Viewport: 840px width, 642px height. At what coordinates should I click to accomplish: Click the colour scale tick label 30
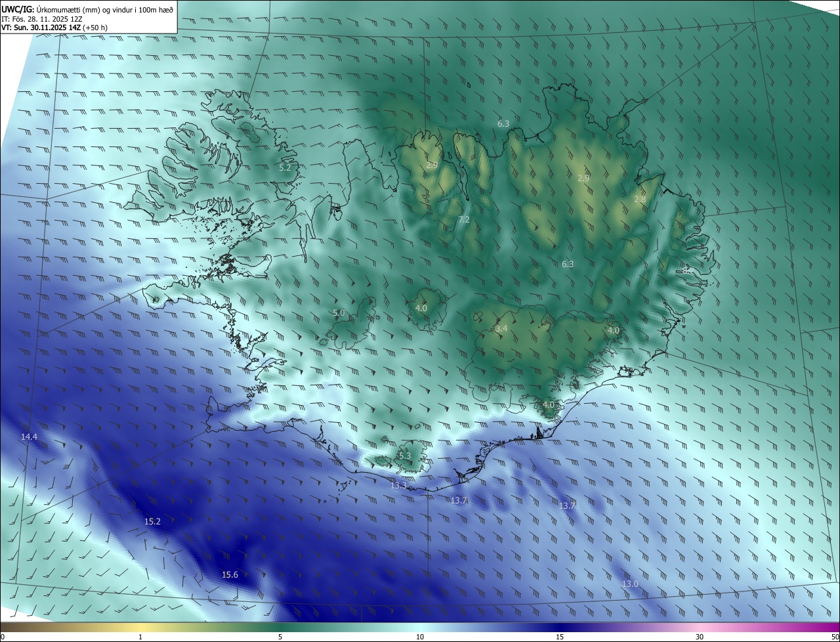tap(700, 637)
